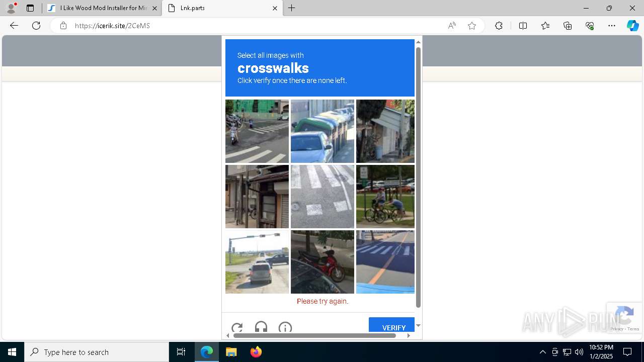Close the I Like Wood Mod Installer tab
This screenshot has height=362, width=644.
154,8
